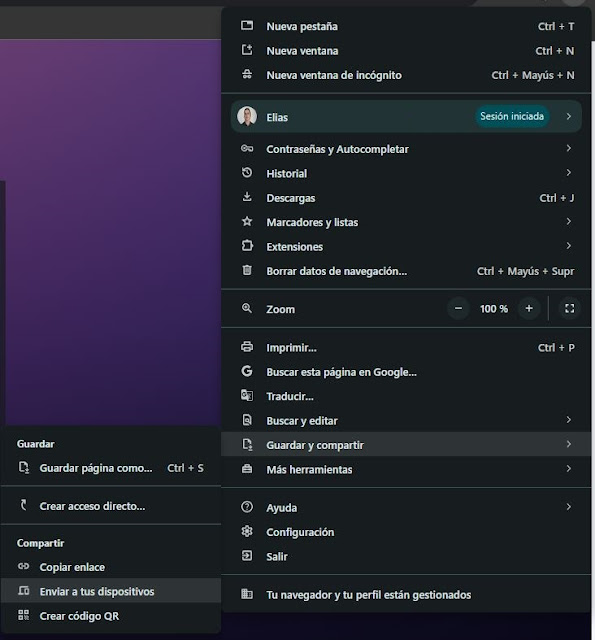The height and width of the screenshot is (640, 595).
Task: Click the printer icon beside Imprimir
Action: [x=247, y=347]
